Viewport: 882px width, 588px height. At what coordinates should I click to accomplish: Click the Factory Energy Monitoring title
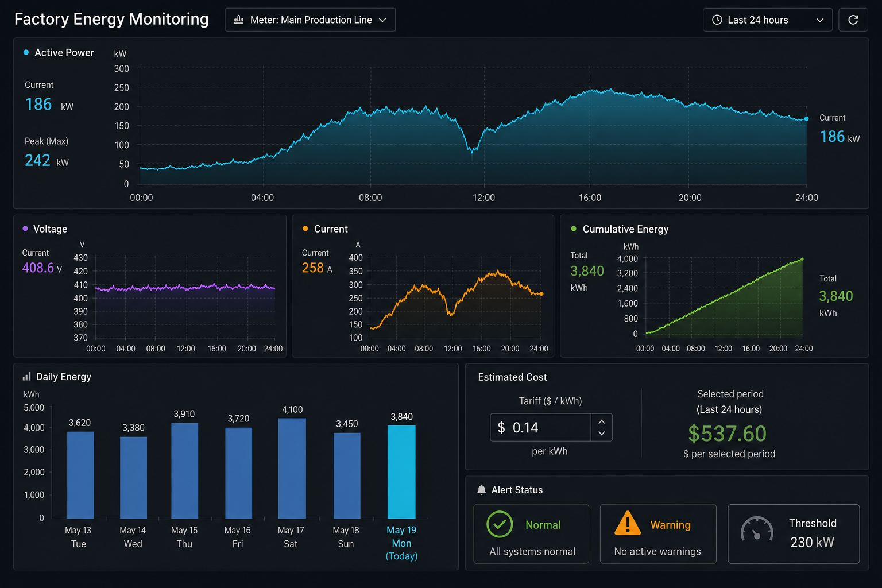111,19
